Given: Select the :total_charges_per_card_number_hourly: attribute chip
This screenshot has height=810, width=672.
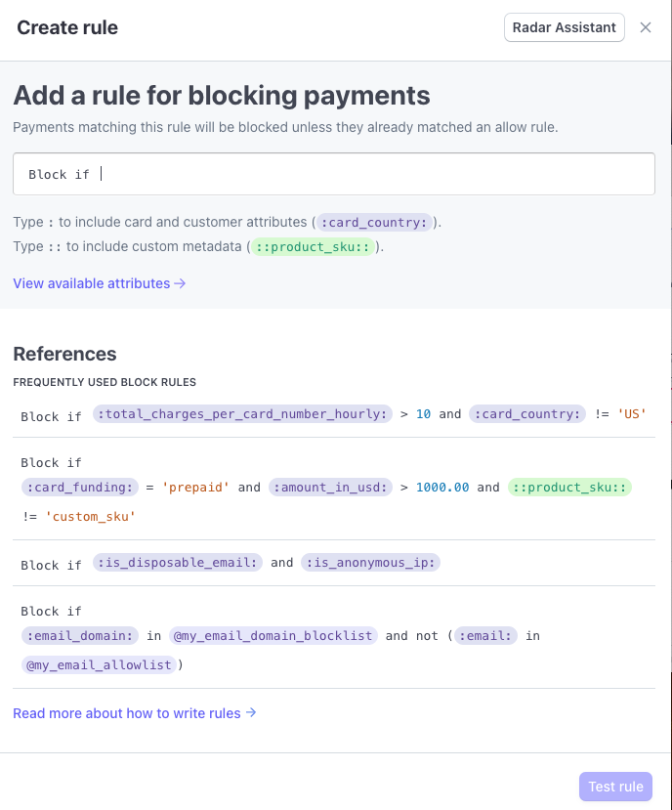Looking at the screenshot, I should (x=242, y=414).
